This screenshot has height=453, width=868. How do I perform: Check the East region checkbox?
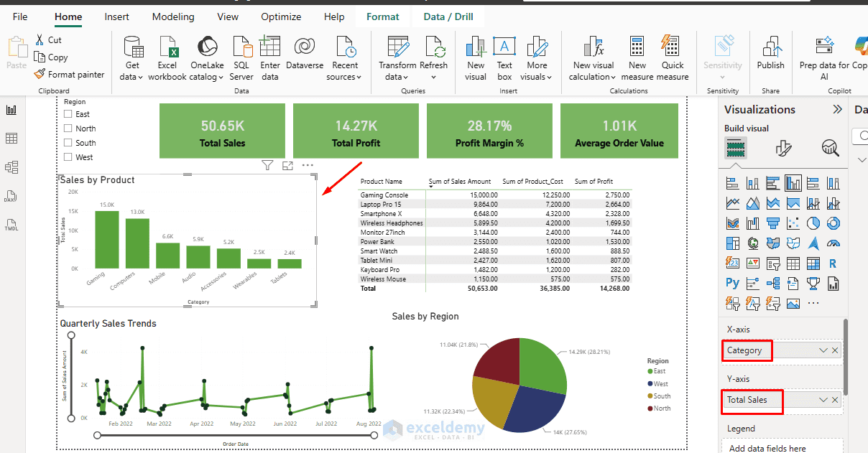coord(68,114)
